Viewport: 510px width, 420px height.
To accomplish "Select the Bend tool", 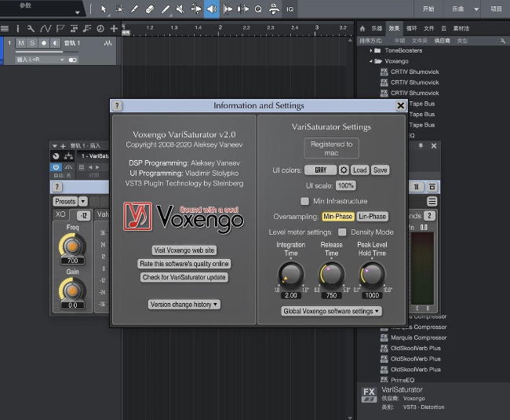I will pos(196,9).
